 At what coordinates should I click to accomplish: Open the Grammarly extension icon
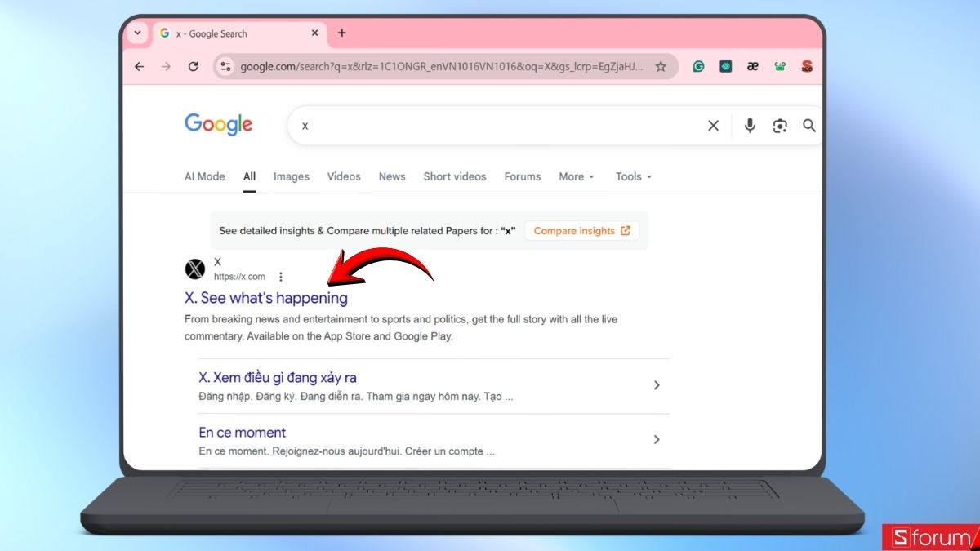pyautogui.click(x=698, y=66)
